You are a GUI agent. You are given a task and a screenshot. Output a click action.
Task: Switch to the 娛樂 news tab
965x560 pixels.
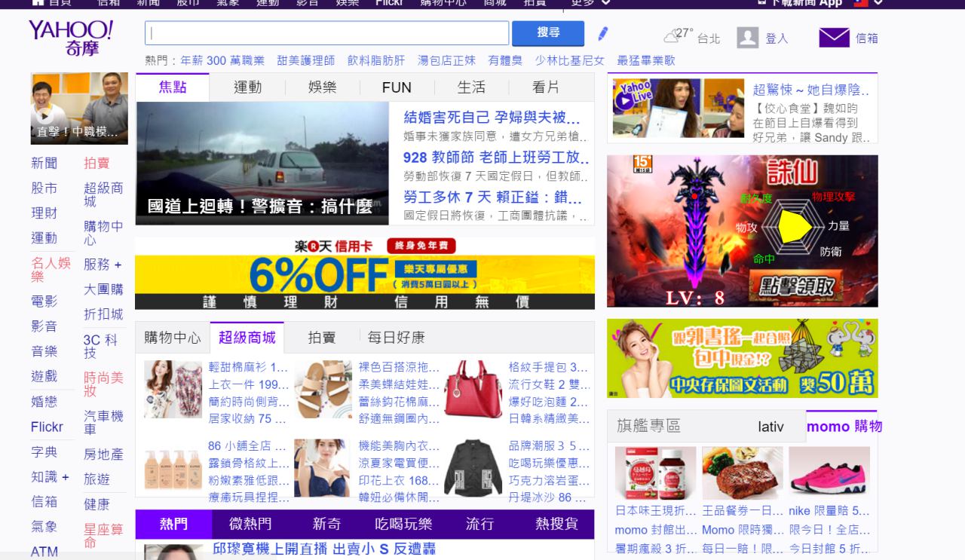click(322, 87)
